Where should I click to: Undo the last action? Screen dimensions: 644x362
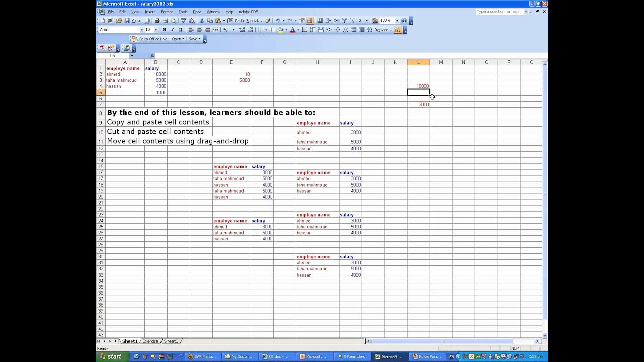tap(277, 21)
